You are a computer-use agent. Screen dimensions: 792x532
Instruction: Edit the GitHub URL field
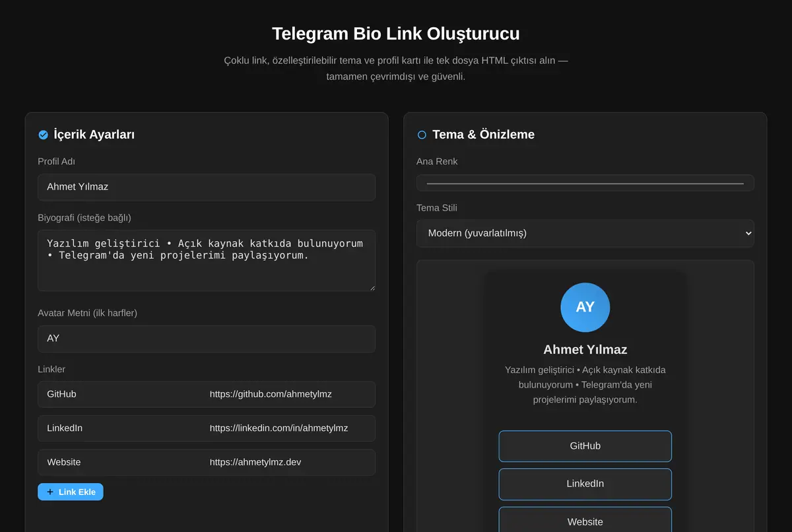pos(288,394)
